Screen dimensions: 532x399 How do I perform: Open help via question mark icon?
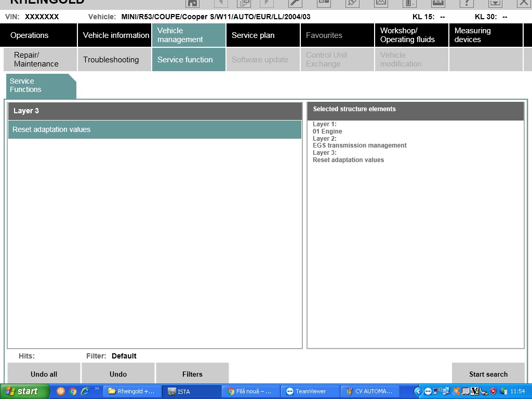coord(467,3)
